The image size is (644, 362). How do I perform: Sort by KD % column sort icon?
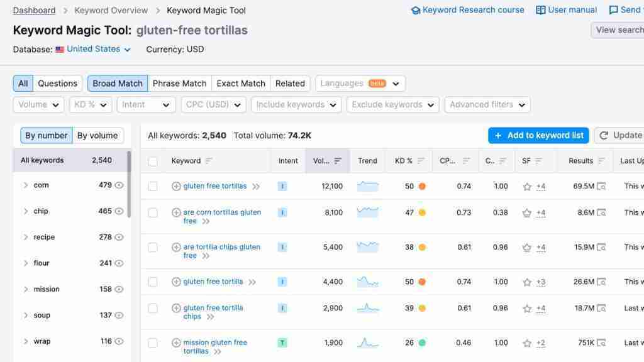click(421, 161)
